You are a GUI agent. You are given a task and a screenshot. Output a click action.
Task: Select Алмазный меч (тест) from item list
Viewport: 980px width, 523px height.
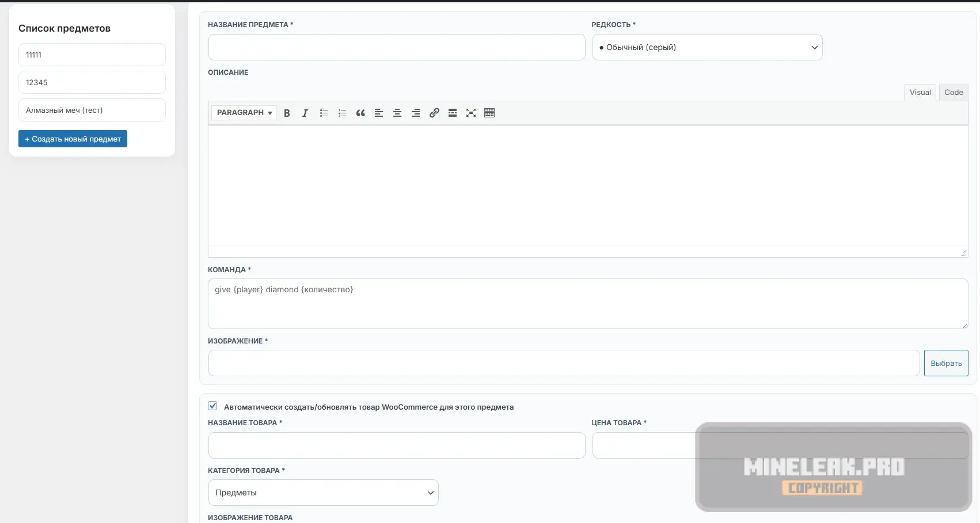92,110
